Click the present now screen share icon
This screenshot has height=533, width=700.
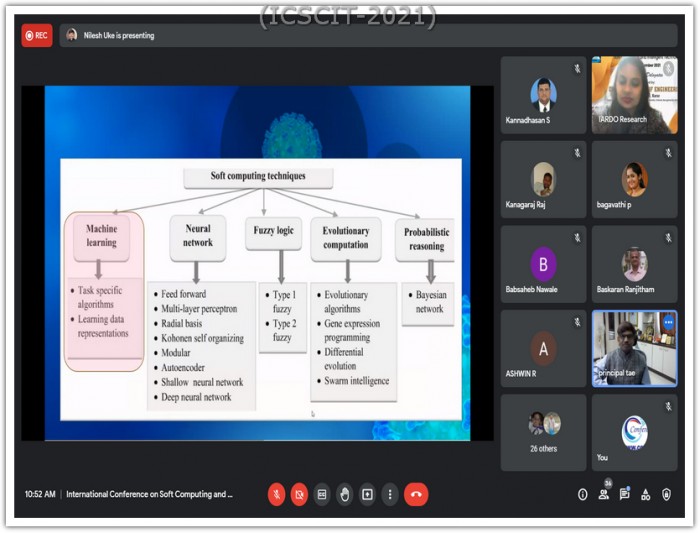tap(367, 494)
